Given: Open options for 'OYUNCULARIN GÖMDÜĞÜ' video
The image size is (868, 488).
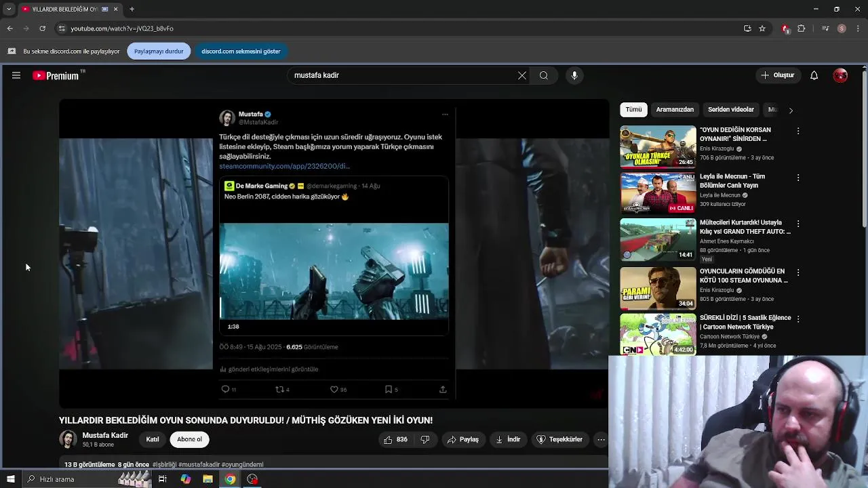Looking at the screenshot, I should coord(798,272).
